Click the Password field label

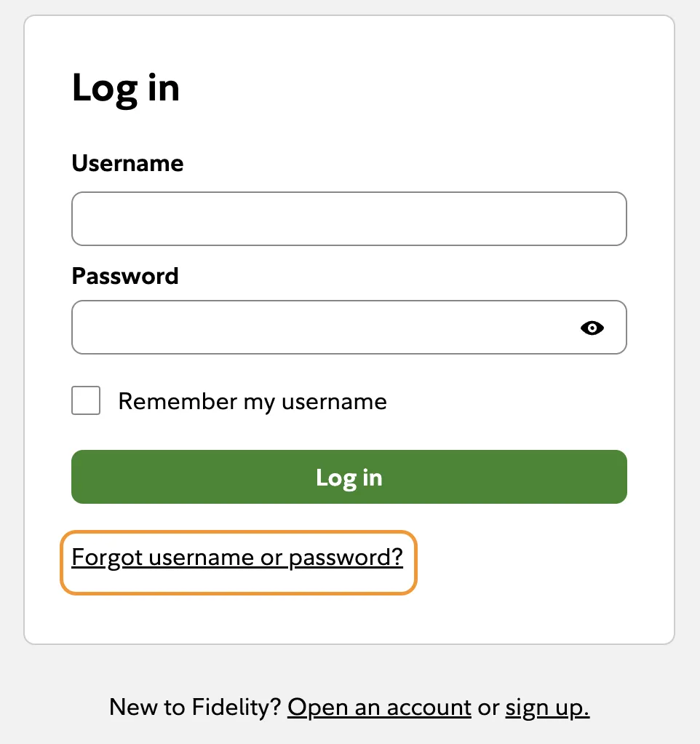pyautogui.click(x=124, y=276)
